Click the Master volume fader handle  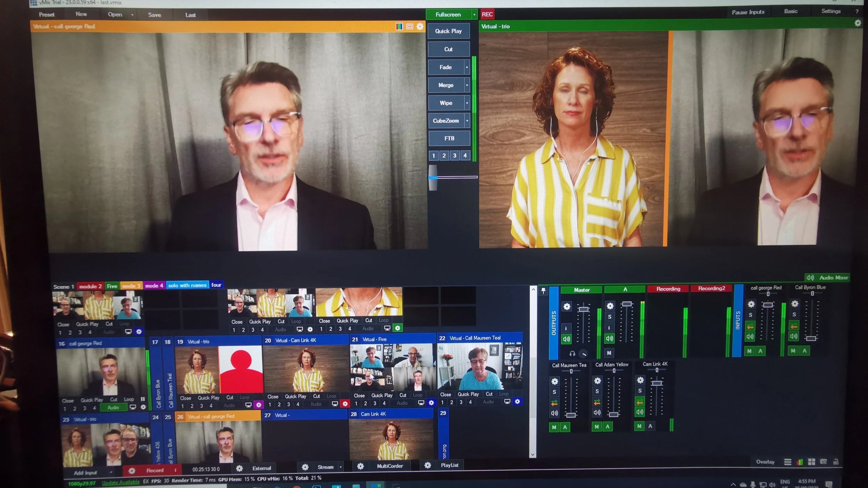point(583,309)
